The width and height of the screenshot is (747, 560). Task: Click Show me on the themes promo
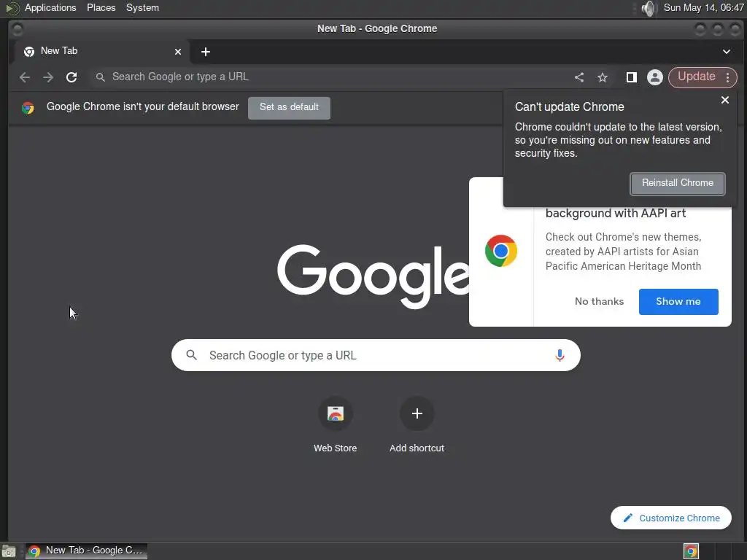coord(678,301)
